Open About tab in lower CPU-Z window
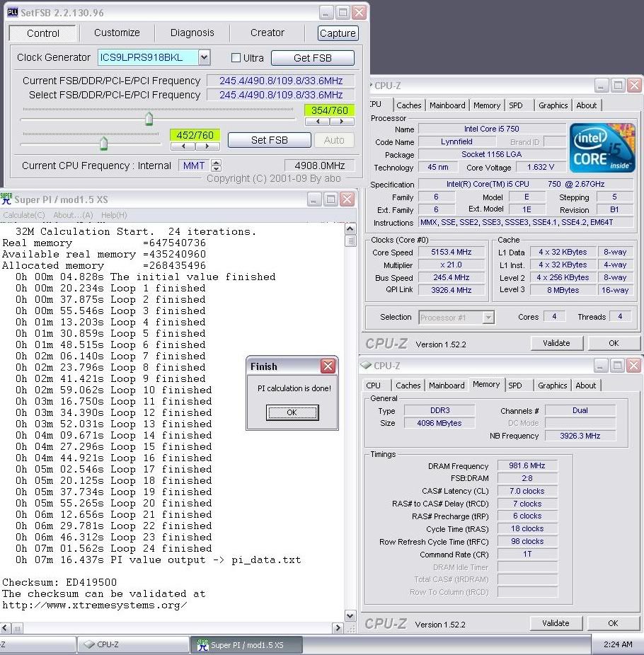The width and height of the screenshot is (644, 655). [585, 385]
